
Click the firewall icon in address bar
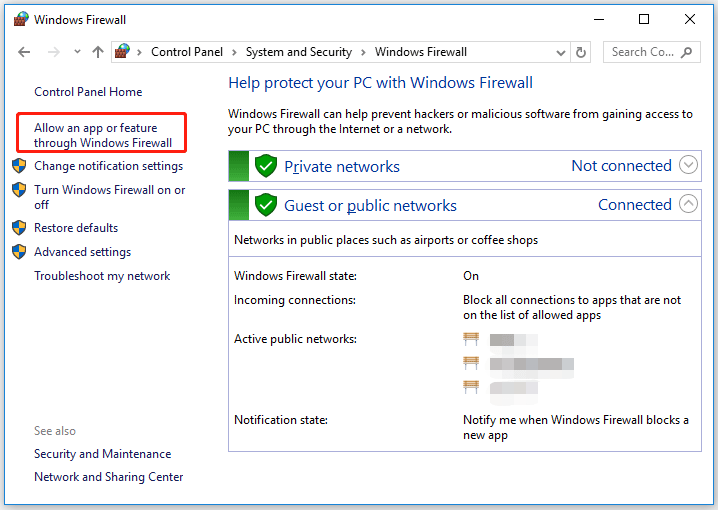122,51
